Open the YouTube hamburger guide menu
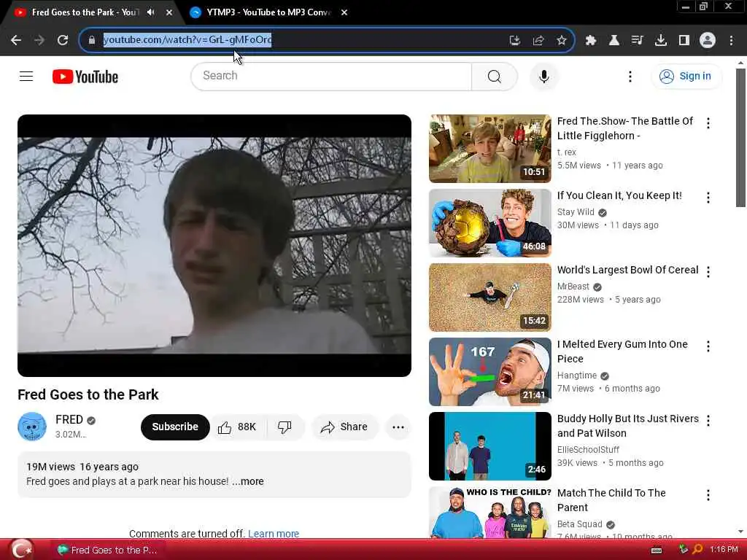 coord(26,76)
